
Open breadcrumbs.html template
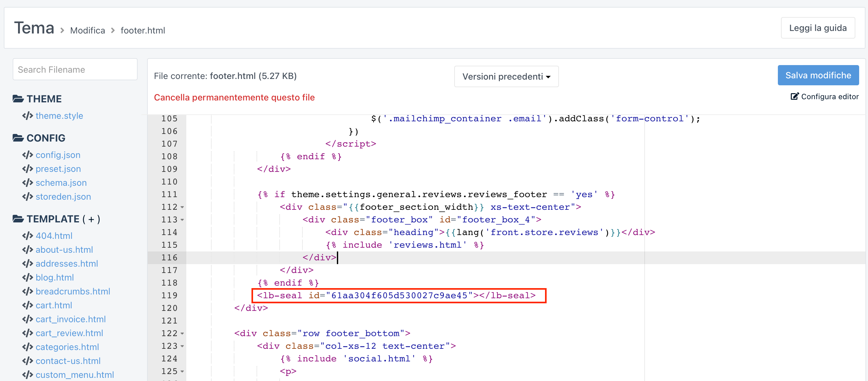[73, 291]
